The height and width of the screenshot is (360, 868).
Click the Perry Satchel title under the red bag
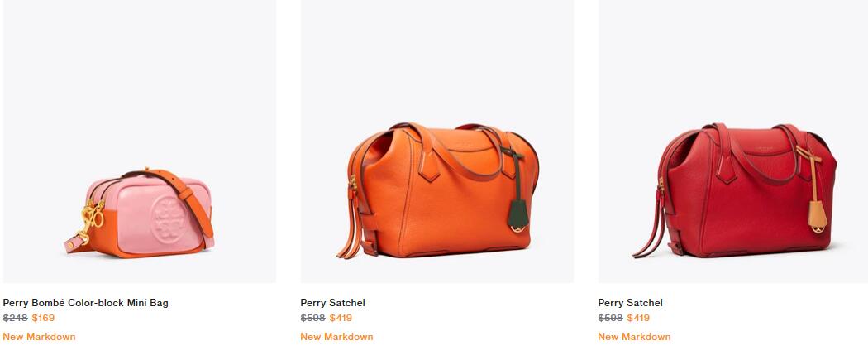(x=630, y=303)
